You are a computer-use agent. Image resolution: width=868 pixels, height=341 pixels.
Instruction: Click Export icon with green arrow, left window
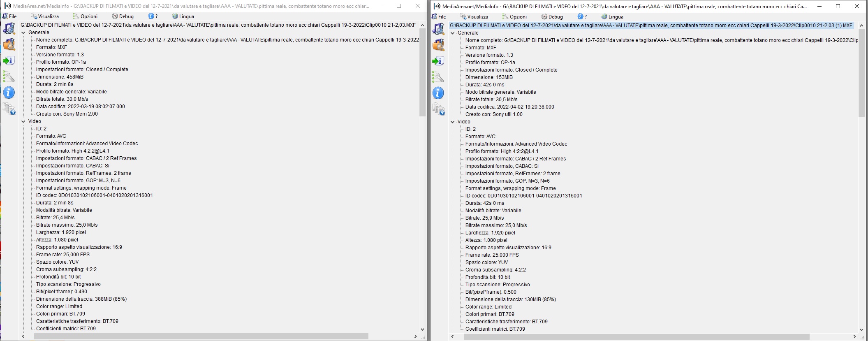coord(9,60)
